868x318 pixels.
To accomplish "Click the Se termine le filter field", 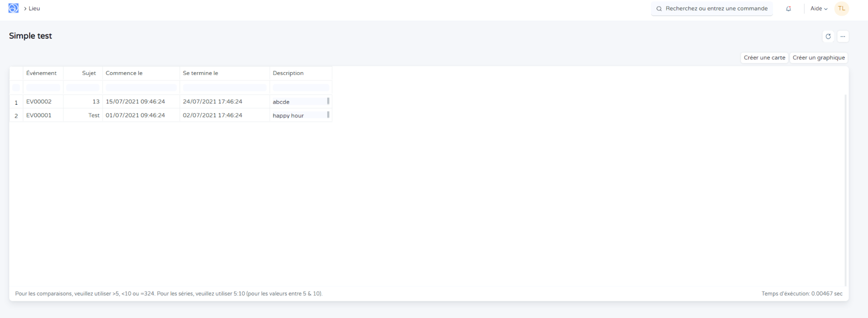I will click(x=225, y=88).
